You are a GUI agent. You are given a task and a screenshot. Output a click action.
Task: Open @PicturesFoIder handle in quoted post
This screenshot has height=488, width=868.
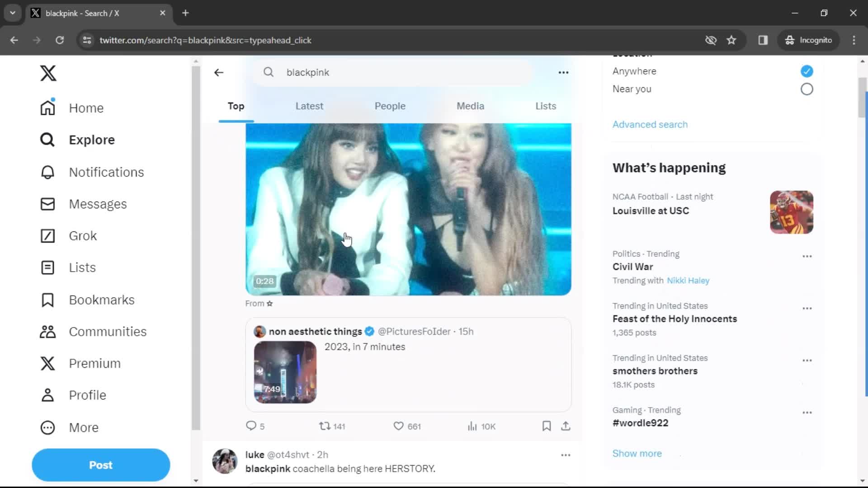pos(414,332)
